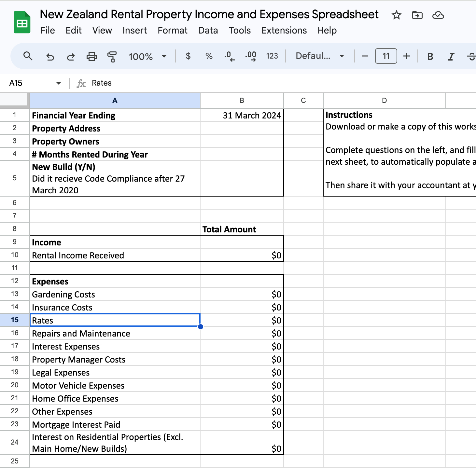Image resolution: width=476 pixels, height=468 pixels.
Task: Open the Default font dropdown
Action: click(x=319, y=56)
